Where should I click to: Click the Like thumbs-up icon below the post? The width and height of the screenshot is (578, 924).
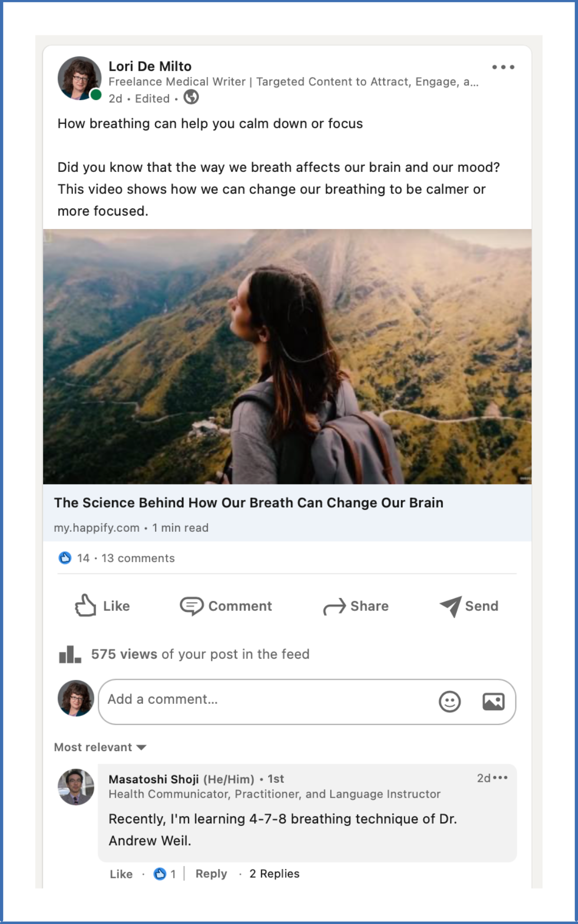[x=85, y=606]
